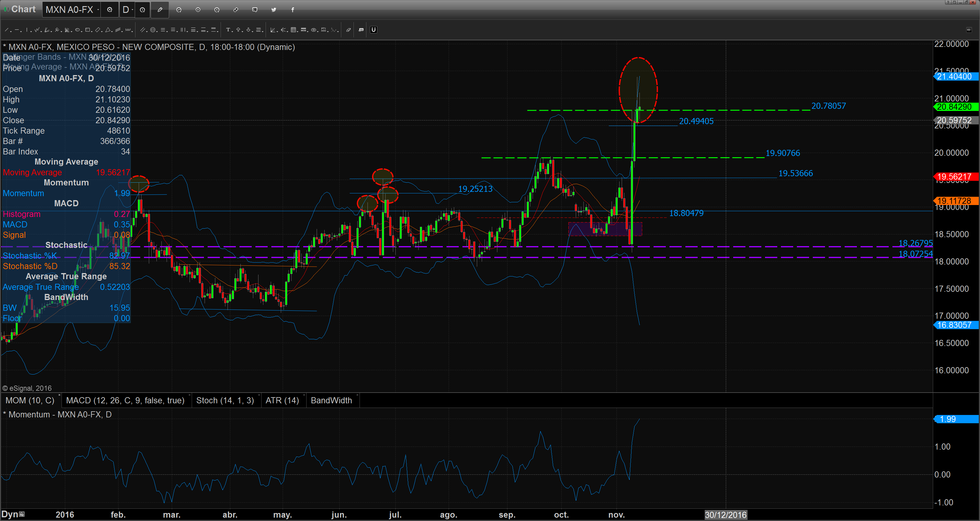Click the 21.40400 upper band price label
The width and height of the screenshot is (980, 521).
tap(956, 77)
